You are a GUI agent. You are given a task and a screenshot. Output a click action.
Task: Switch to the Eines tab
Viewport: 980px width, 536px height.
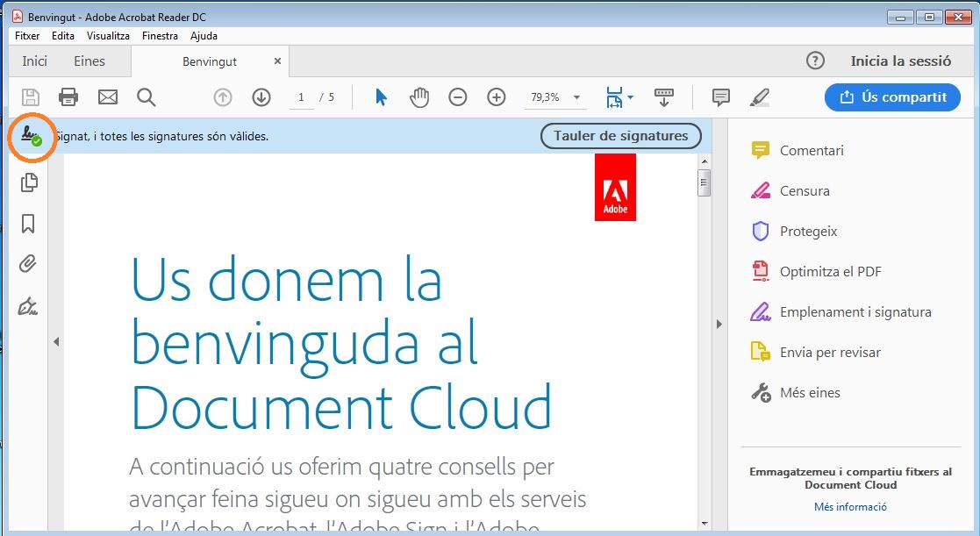(x=89, y=61)
